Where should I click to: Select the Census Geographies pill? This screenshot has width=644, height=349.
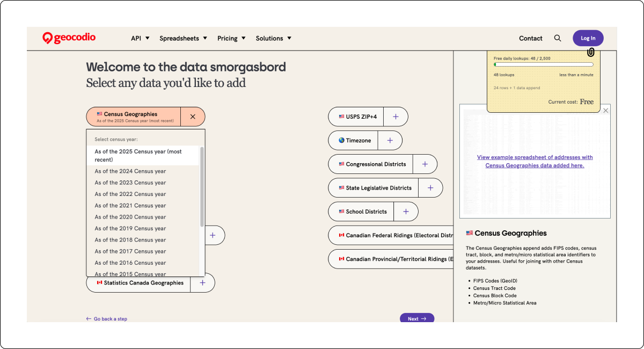point(134,117)
